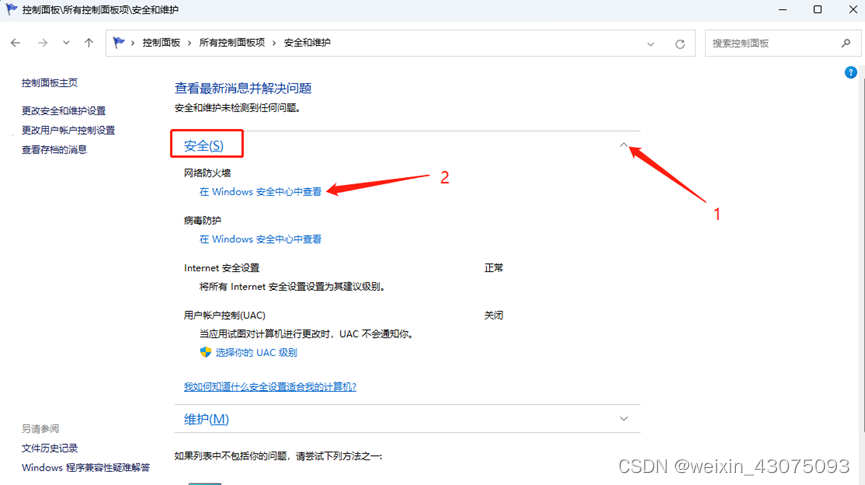865x485 pixels.
Task: Click the 关闭 status text
Action: click(494, 315)
